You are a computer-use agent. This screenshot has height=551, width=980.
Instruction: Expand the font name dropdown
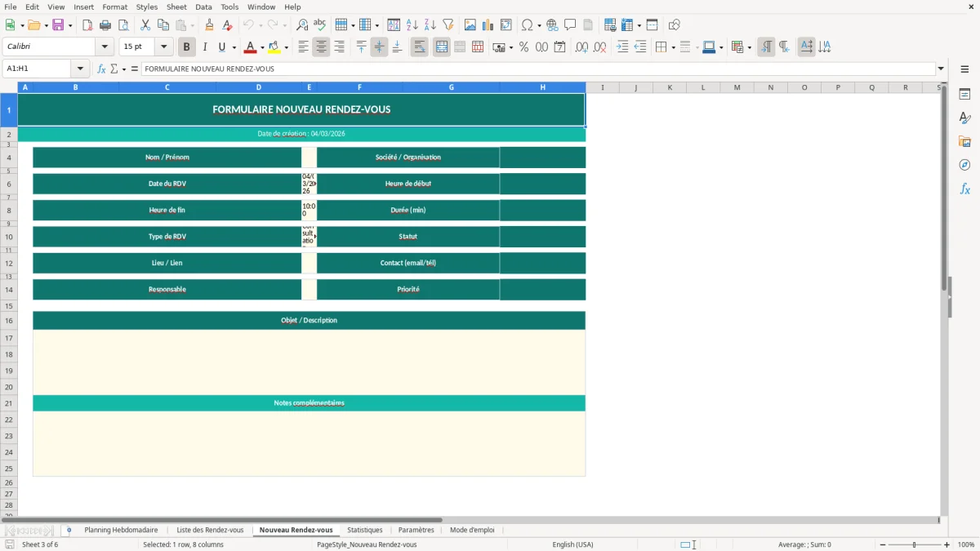point(105,47)
